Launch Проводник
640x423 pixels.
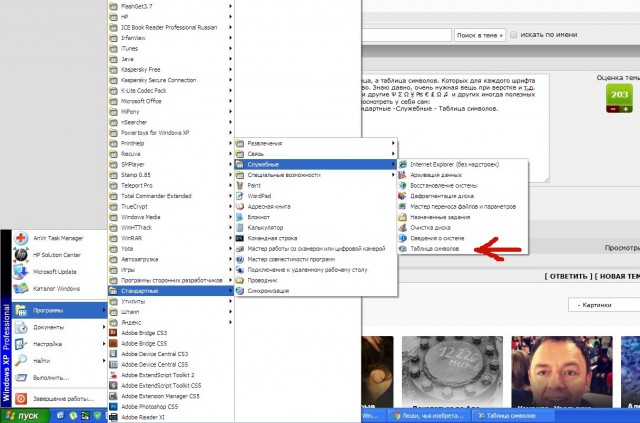pos(316,281)
